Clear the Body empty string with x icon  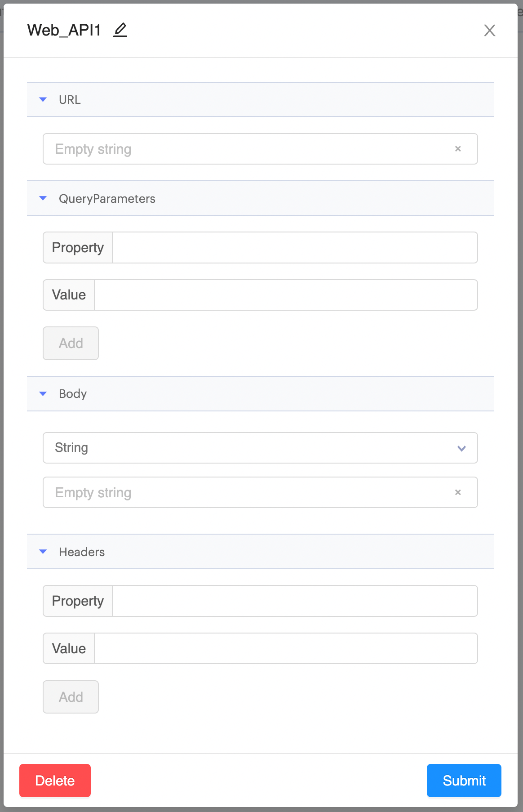(458, 492)
